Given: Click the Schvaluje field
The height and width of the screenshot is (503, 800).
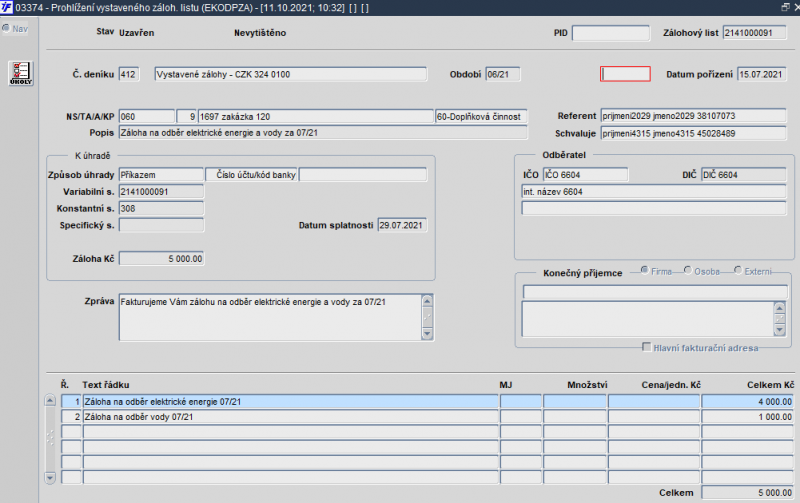Looking at the screenshot, I should point(693,134).
